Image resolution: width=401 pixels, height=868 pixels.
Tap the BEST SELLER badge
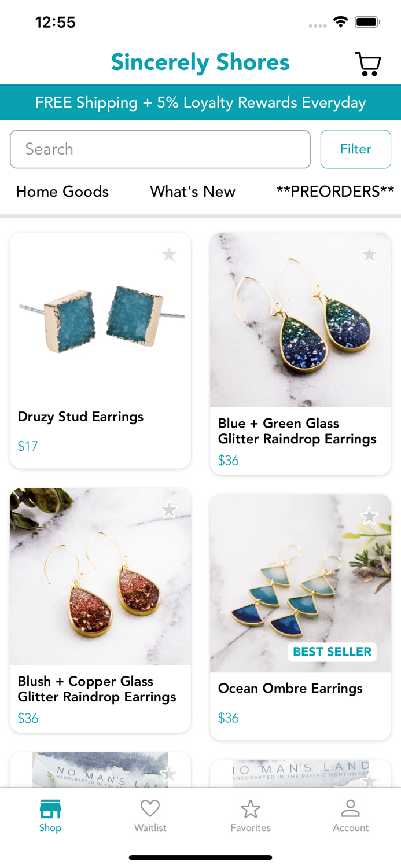[x=332, y=652]
